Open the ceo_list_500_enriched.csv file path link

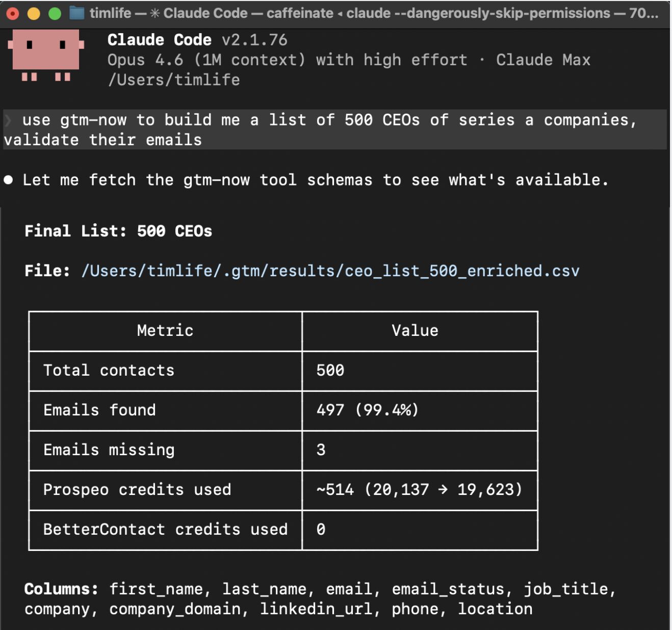pyautogui.click(x=330, y=271)
